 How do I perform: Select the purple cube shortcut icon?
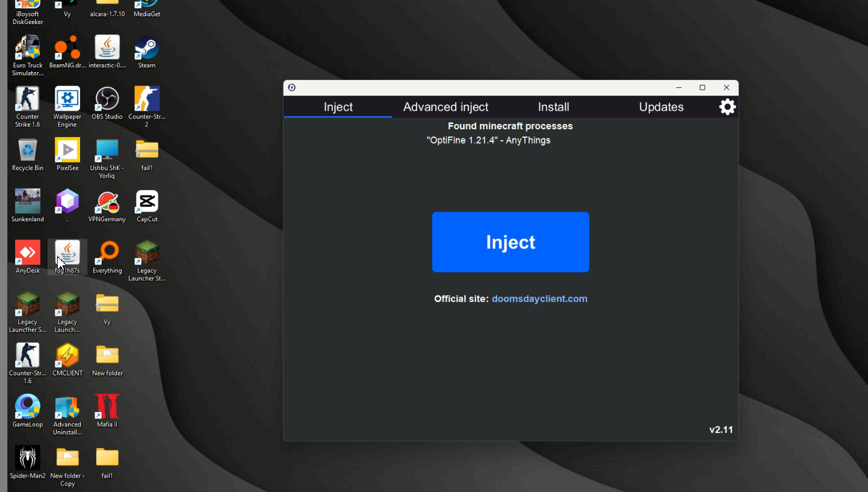tap(67, 206)
